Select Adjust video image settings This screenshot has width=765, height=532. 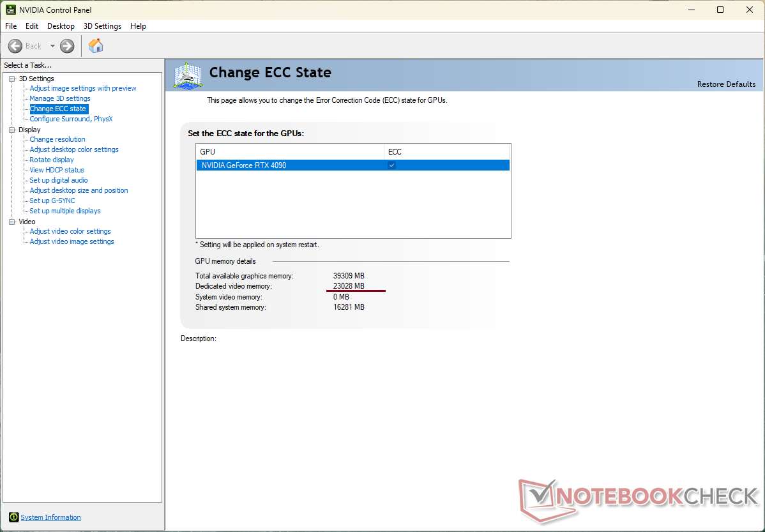pyautogui.click(x=72, y=242)
